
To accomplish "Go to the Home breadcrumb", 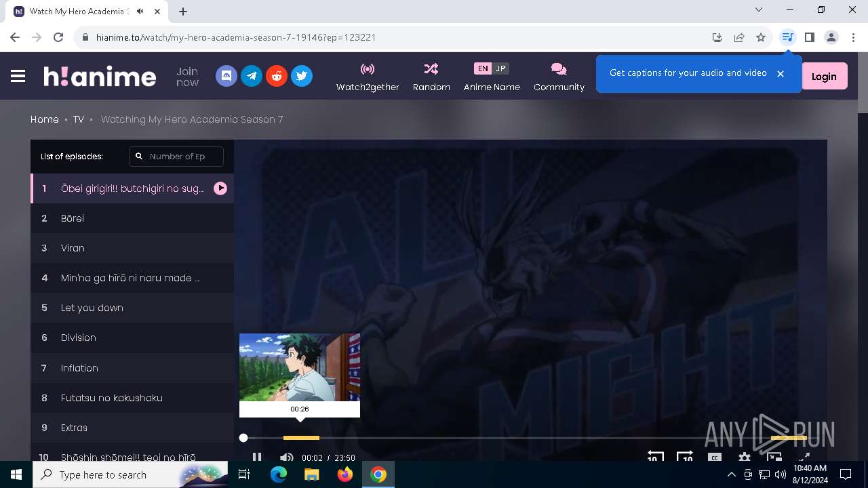I will click(44, 119).
